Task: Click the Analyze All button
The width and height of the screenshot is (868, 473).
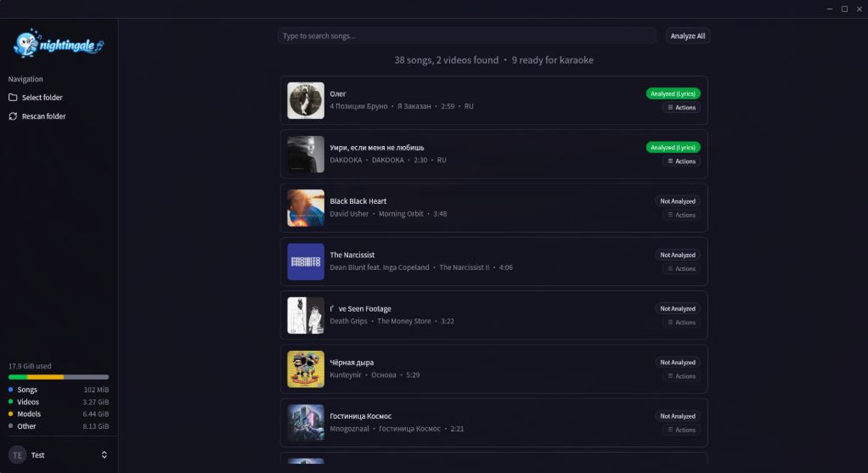Action: pos(688,36)
